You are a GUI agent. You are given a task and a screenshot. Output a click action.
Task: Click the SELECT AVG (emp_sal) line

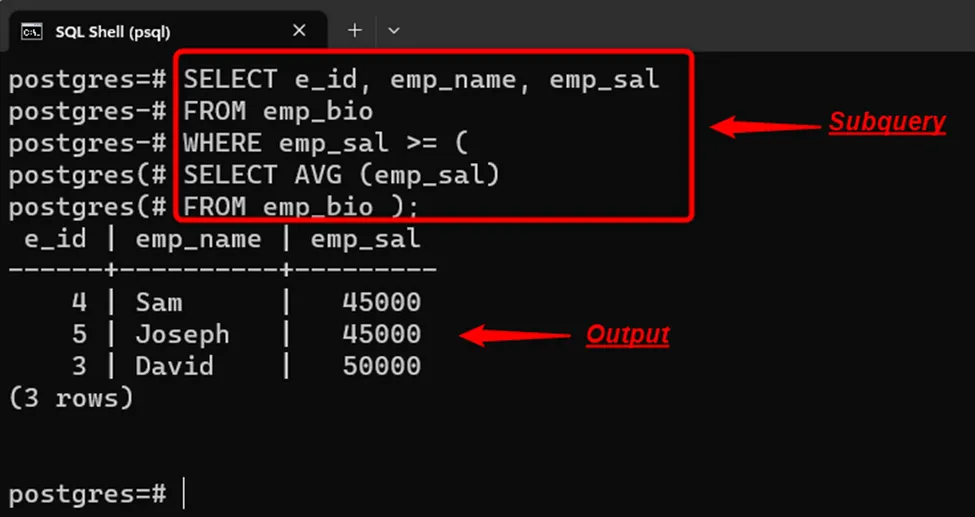point(341,175)
